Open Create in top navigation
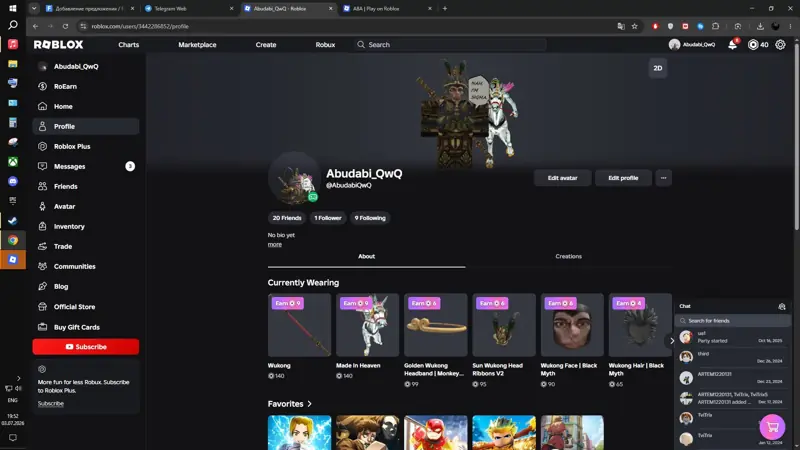Viewport: 800px width, 450px height. 266,45
